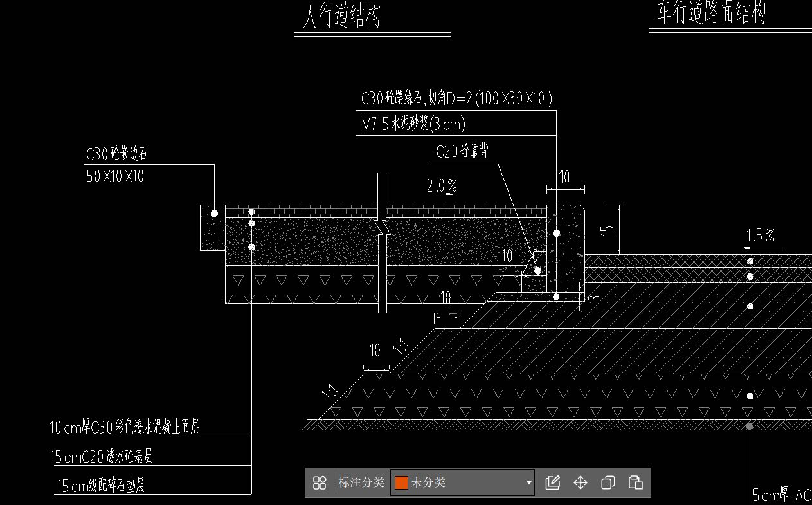Click the copy icon in the annotation toolbar
This screenshot has height=505, width=812.
(608, 482)
